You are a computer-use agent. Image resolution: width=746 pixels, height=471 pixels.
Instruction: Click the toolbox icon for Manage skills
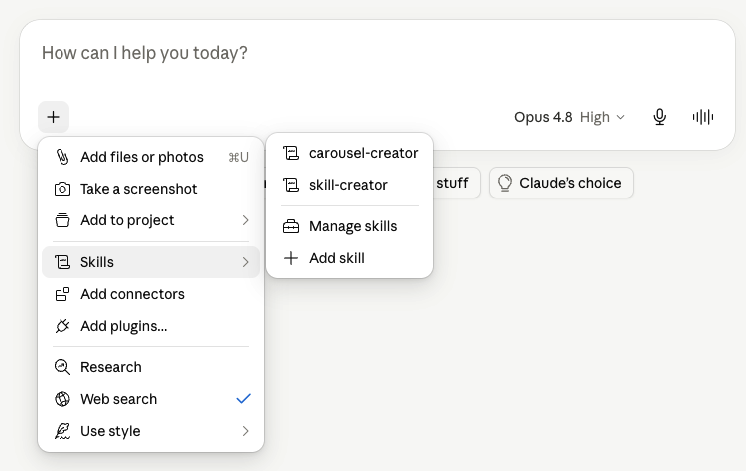coord(291,226)
